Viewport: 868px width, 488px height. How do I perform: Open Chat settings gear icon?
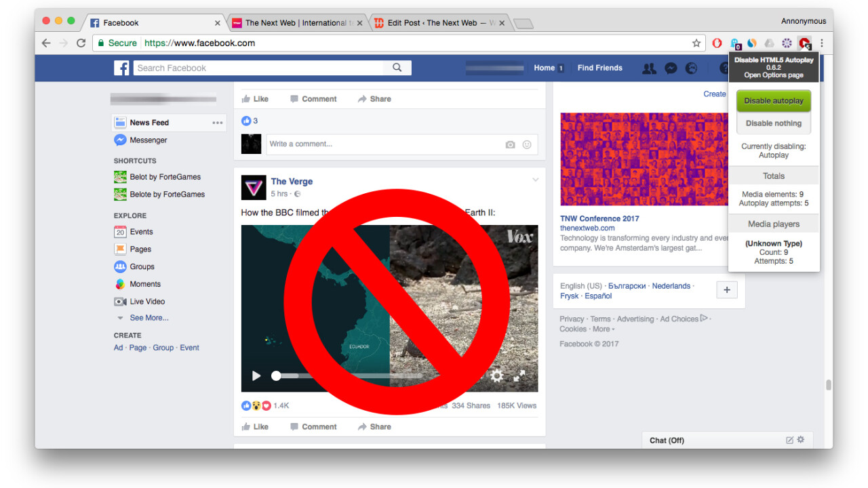pyautogui.click(x=801, y=440)
